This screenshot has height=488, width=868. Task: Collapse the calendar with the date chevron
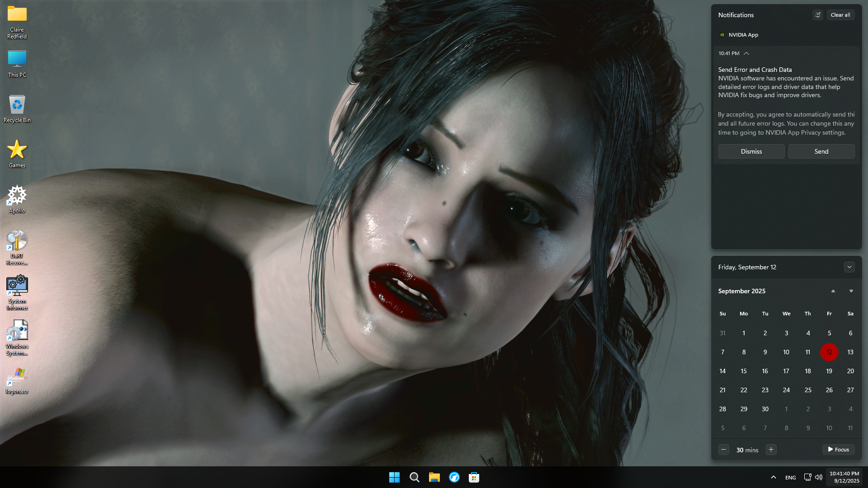pos(849,267)
